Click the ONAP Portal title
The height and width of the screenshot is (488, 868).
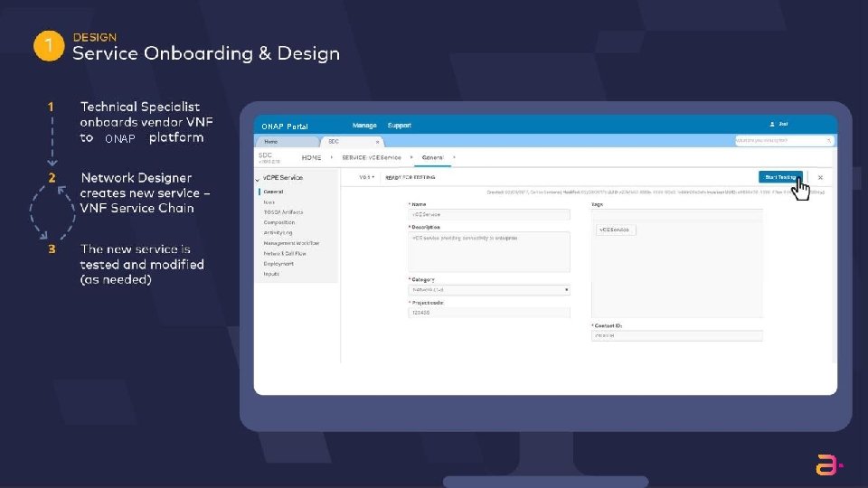(285, 127)
